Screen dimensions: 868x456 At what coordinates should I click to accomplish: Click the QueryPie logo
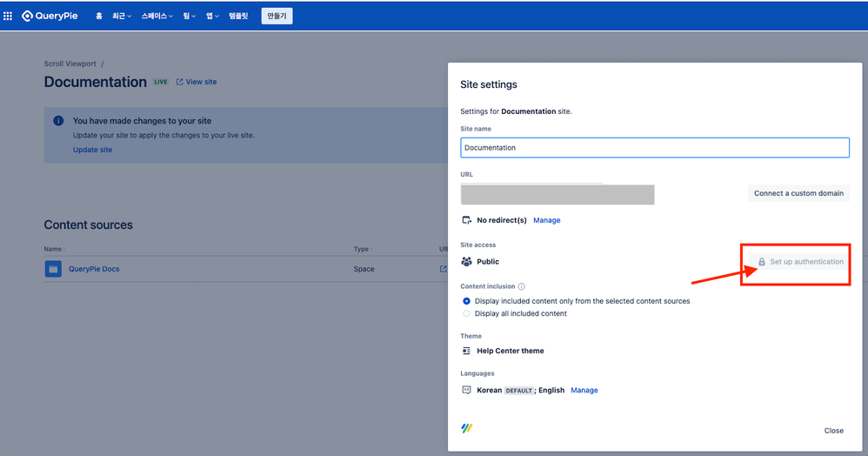[x=50, y=16]
